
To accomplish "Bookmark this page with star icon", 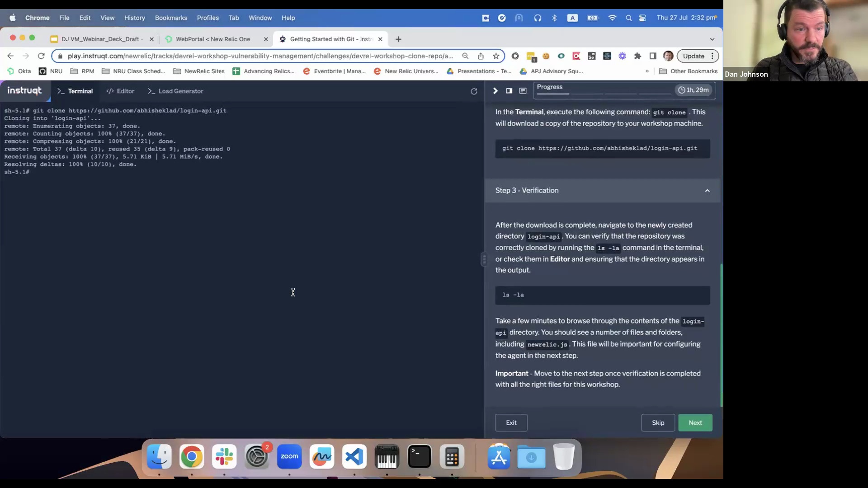I will click(x=496, y=56).
